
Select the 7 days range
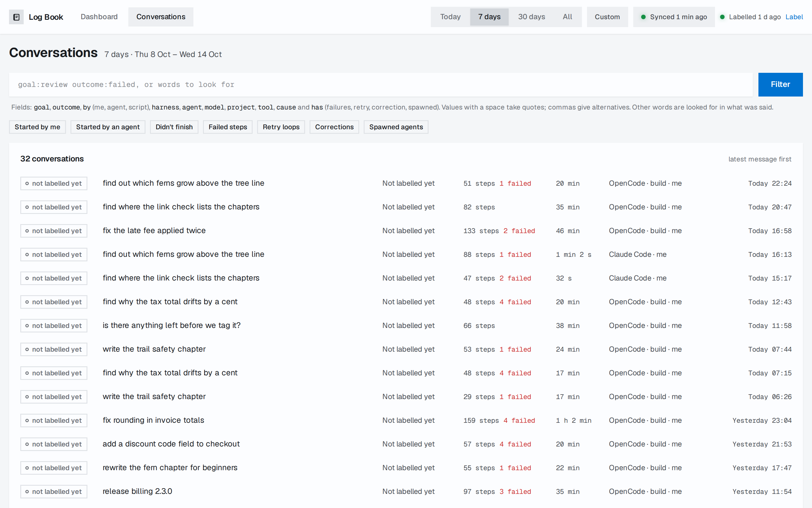489,17
